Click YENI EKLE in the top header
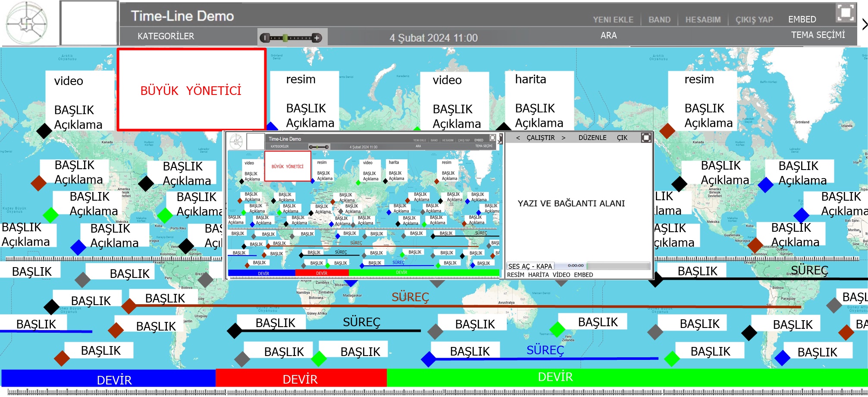868x397 pixels. (613, 20)
